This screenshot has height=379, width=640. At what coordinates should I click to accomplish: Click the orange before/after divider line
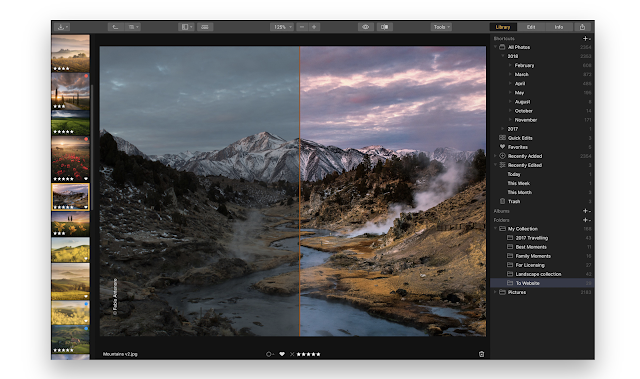point(300,191)
